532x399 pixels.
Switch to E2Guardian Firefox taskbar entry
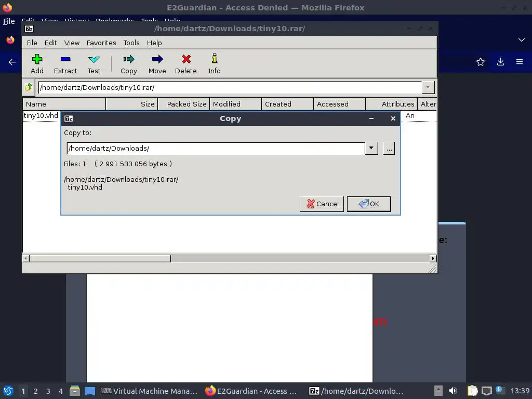click(251, 391)
